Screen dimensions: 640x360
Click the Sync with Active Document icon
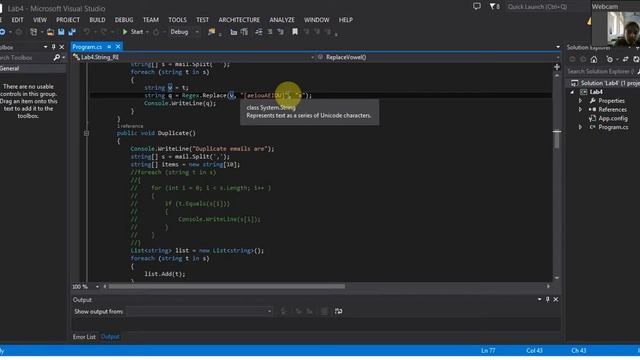tap(625, 60)
